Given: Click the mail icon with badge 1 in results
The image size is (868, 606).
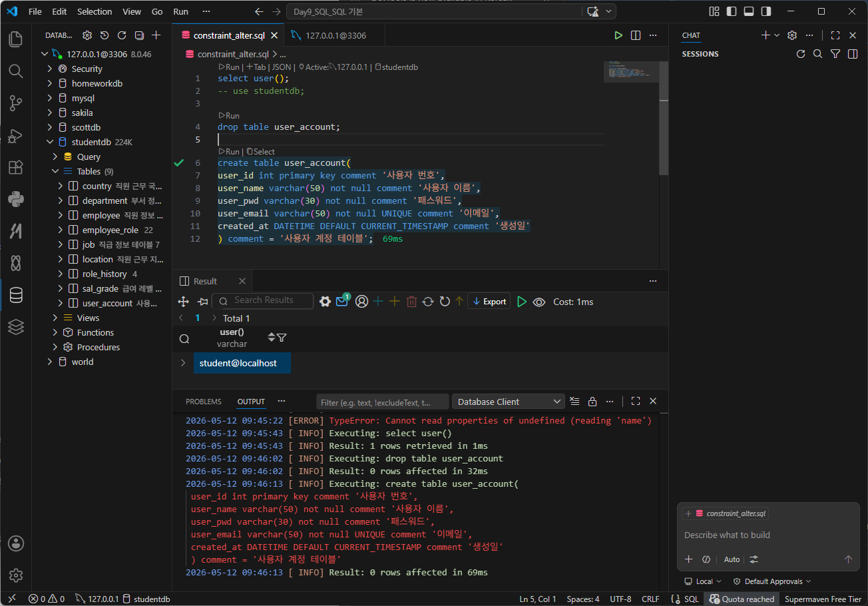Looking at the screenshot, I should coord(343,301).
